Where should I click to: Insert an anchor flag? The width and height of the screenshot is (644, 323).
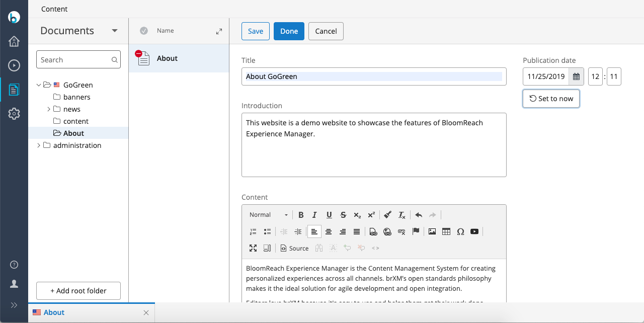[x=416, y=231]
